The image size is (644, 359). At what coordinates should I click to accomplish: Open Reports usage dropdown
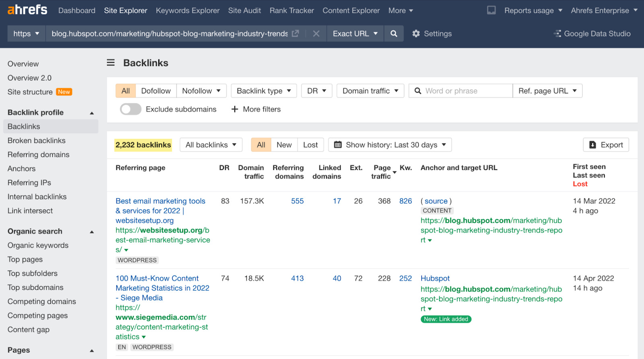pyautogui.click(x=533, y=10)
